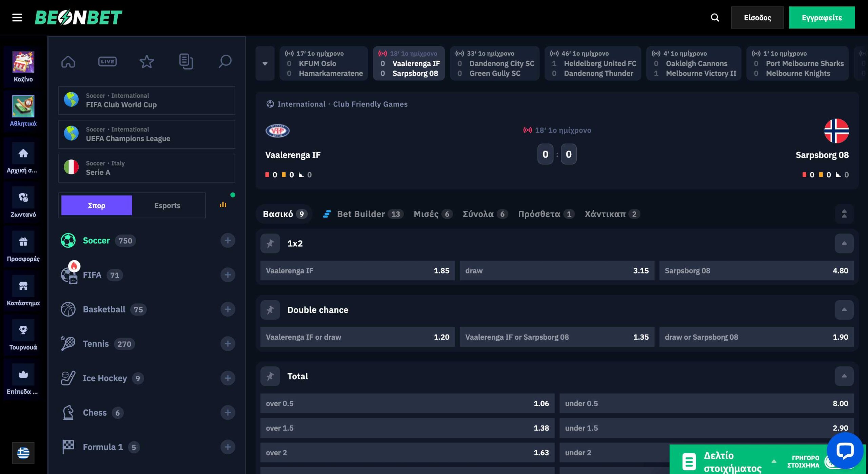Screen dimensions: 868x474
Task: Expand the Ice Hockey sport with plus
Action: click(228, 378)
